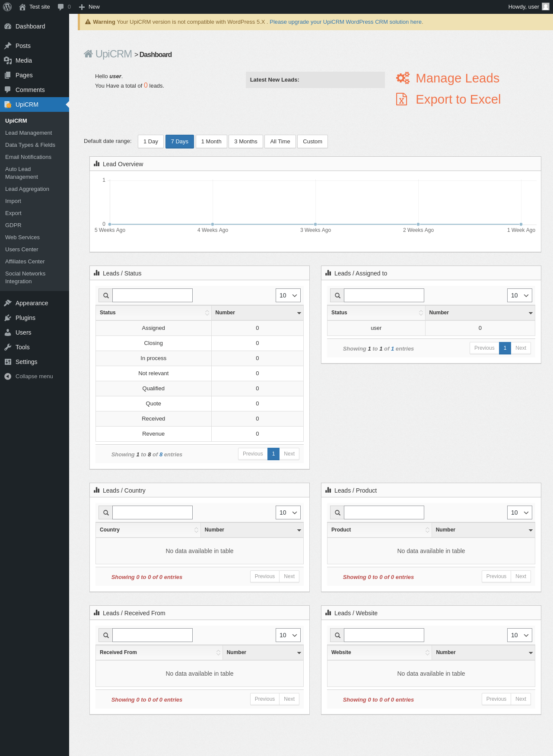The image size is (553, 756).
Task: Click the Collapse menu arrow icon
Action: pyautogui.click(x=8, y=376)
